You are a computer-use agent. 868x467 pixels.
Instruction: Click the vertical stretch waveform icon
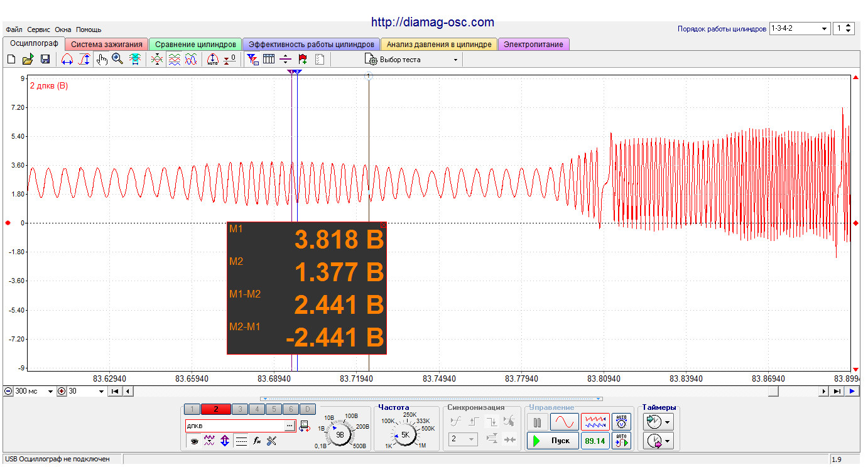(84, 59)
